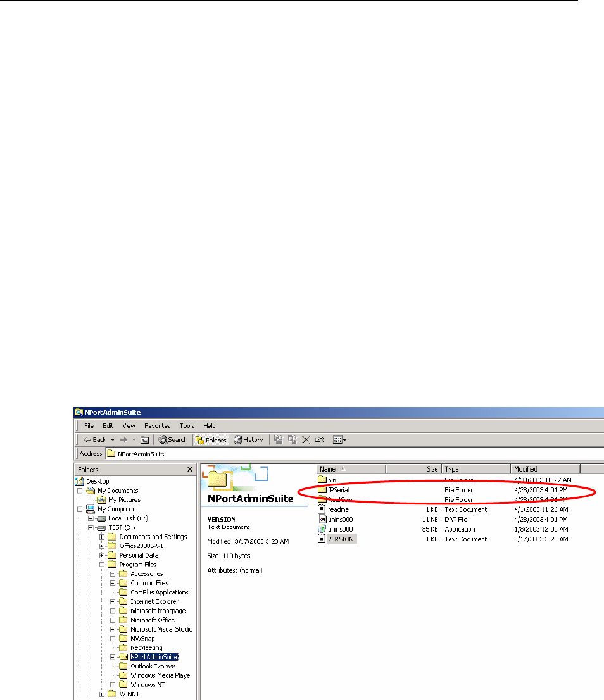
Task: Click the Undo icon
Action: click(320, 440)
